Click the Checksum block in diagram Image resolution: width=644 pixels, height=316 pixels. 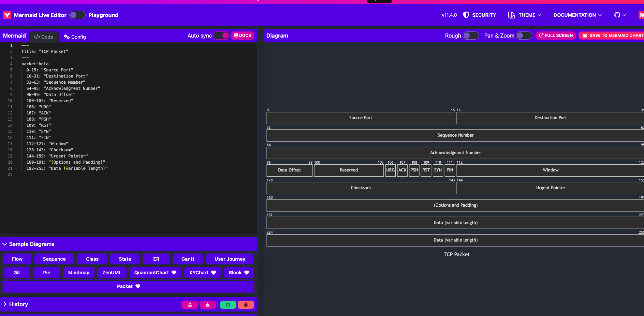(x=361, y=188)
